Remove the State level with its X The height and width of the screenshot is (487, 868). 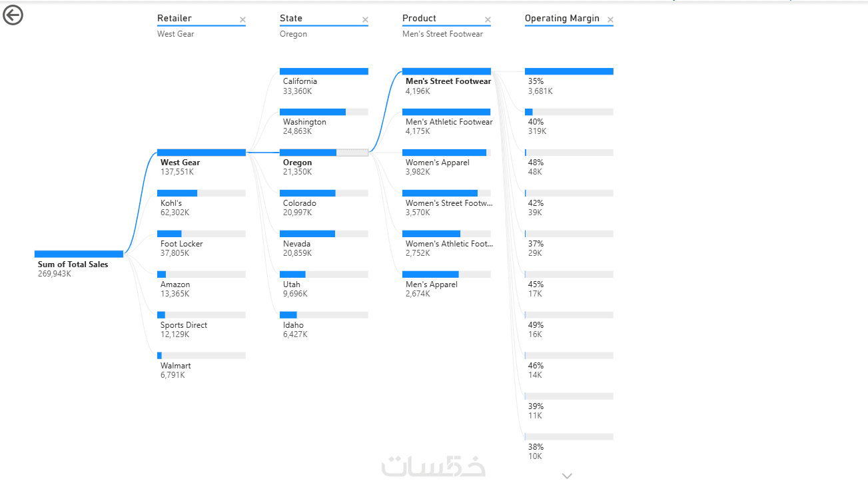pyautogui.click(x=365, y=20)
